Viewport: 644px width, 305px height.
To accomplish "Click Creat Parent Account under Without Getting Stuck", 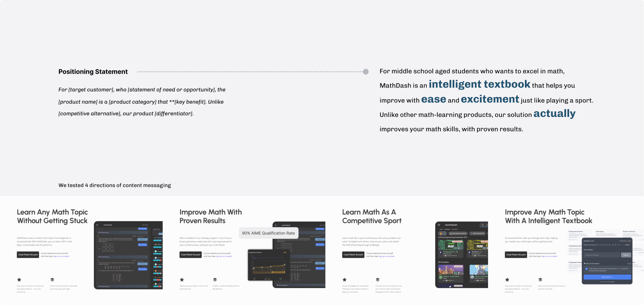I will [x=28, y=255].
